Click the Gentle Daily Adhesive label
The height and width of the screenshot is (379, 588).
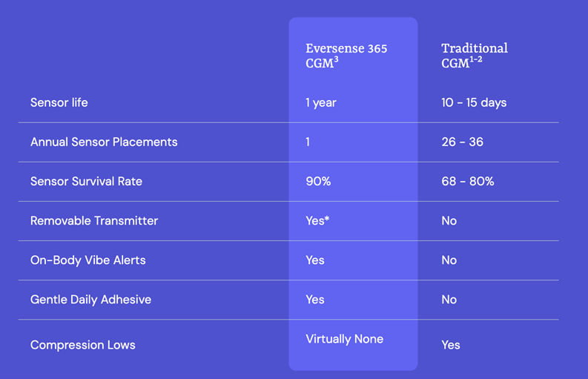pyautogui.click(x=90, y=300)
